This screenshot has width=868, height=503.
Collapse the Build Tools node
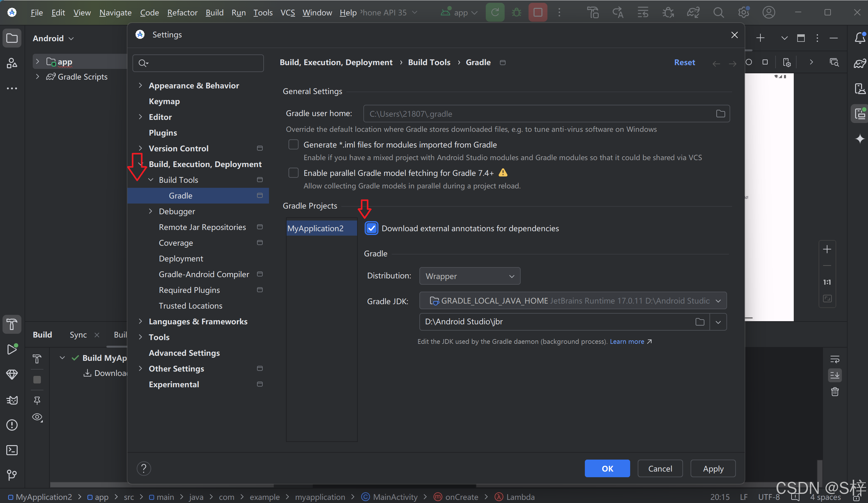coord(150,180)
